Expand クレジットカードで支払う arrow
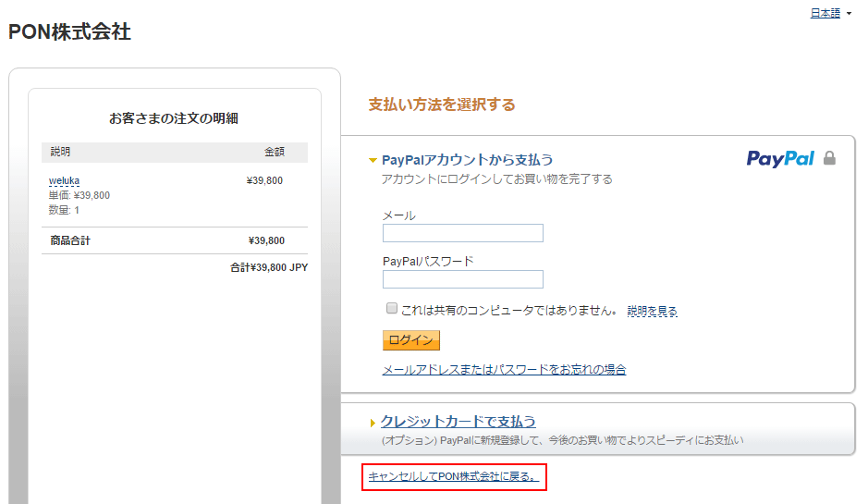 coord(373,424)
